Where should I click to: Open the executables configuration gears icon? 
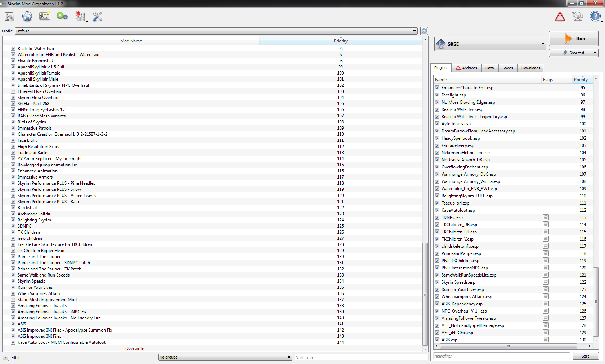[62, 17]
